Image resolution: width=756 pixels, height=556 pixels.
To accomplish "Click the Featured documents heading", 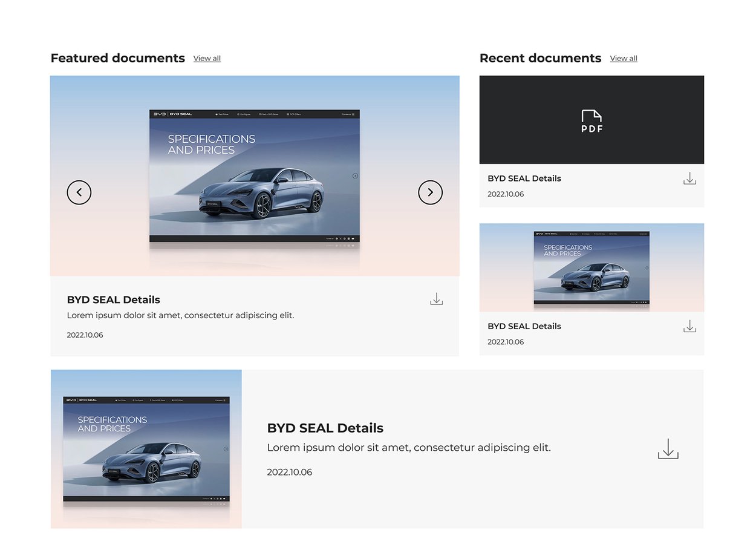I will point(118,58).
